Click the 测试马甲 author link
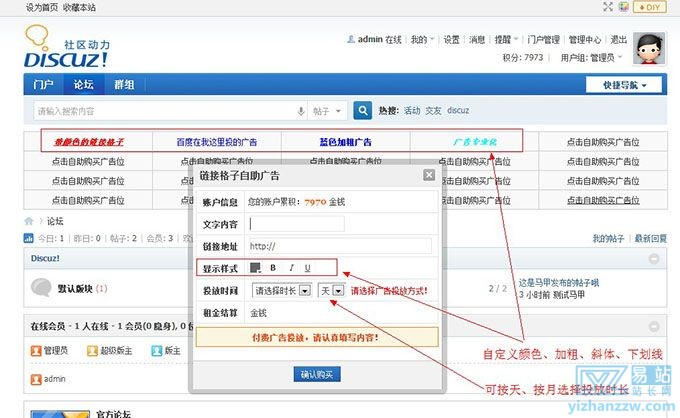This screenshot has height=418, width=680. pyautogui.click(x=569, y=295)
